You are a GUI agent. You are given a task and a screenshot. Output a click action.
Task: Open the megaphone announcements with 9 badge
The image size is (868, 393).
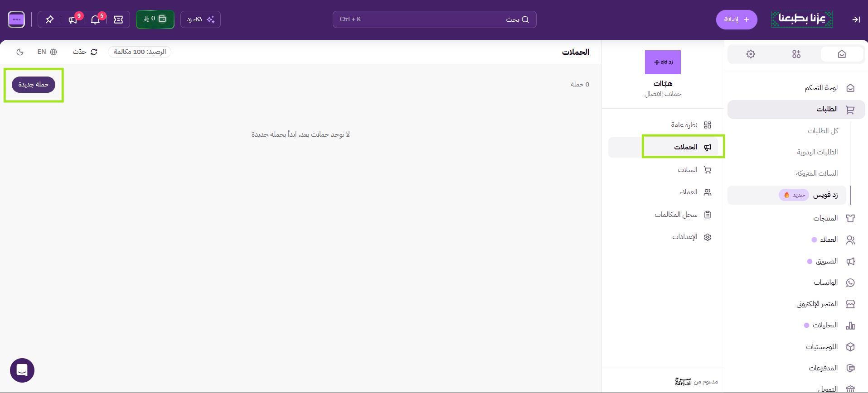[x=73, y=19]
